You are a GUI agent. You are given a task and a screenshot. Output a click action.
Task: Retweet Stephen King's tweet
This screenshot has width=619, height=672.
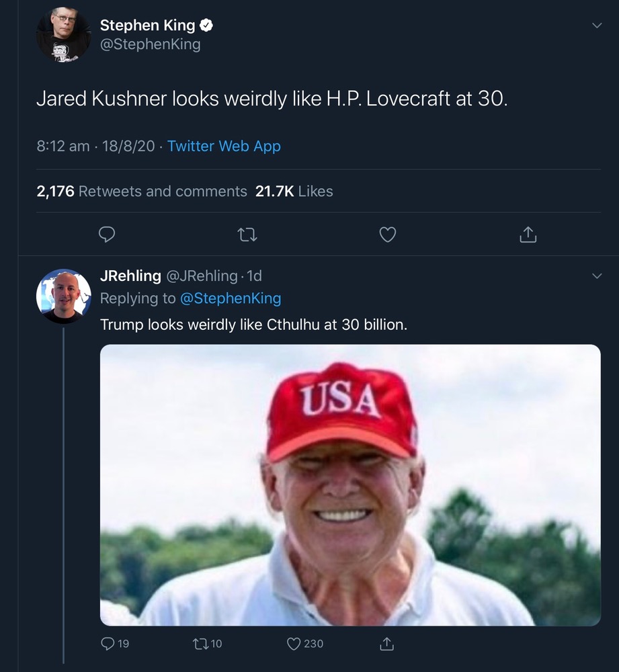(247, 235)
